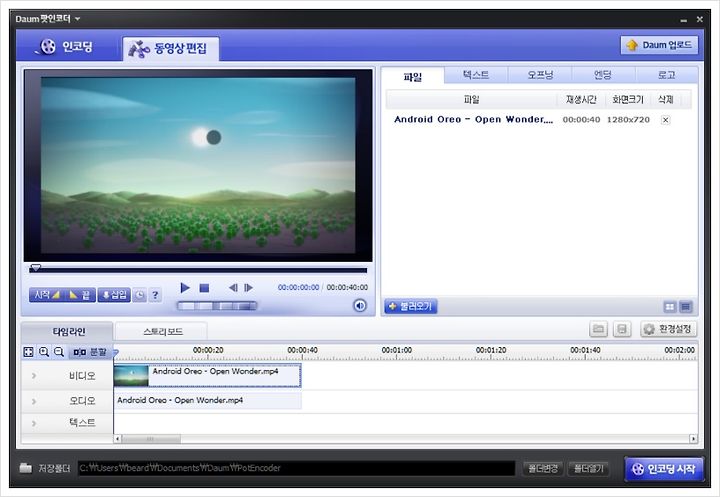720x497 pixels.
Task: Sort by the 화면크기 column header
Action: pos(628,99)
